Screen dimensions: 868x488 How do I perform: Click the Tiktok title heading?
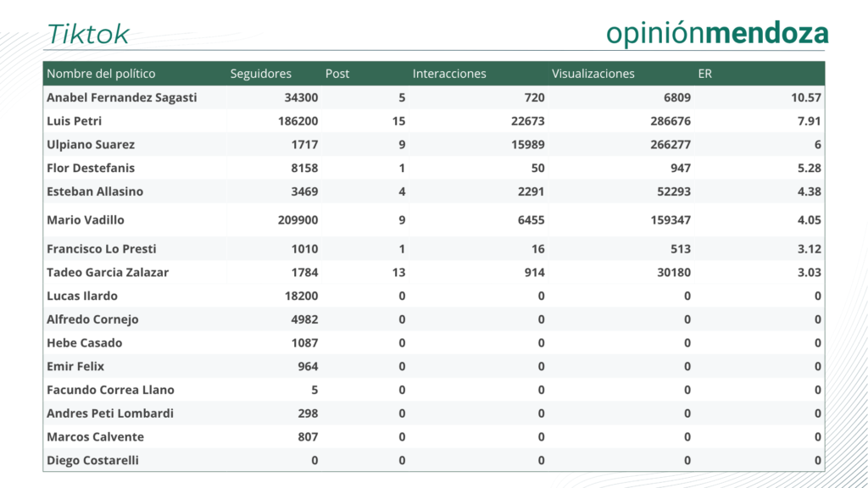point(88,34)
